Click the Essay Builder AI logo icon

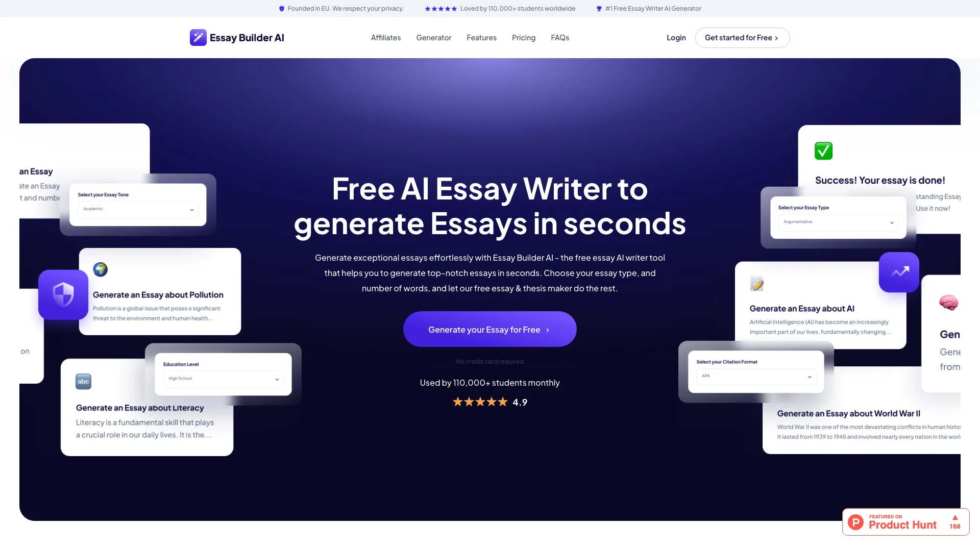coord(197,37)
